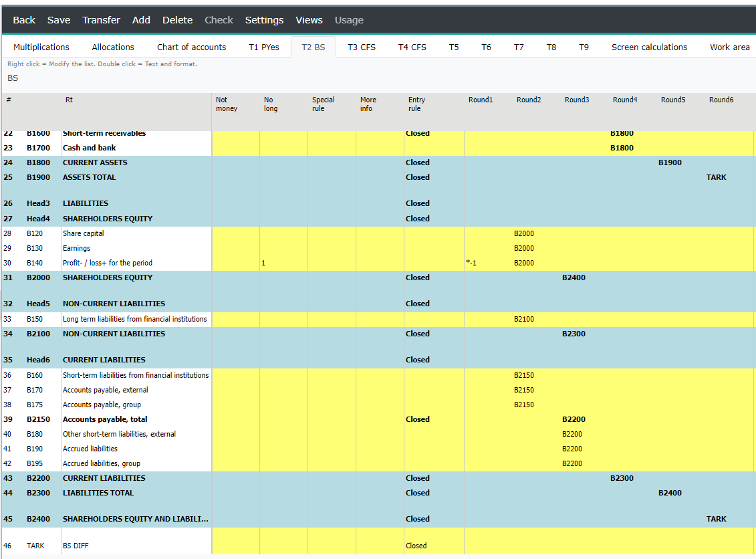Switch to the Multiplications tab
Viewport: 756px width, 559px height.
[41, 47]
